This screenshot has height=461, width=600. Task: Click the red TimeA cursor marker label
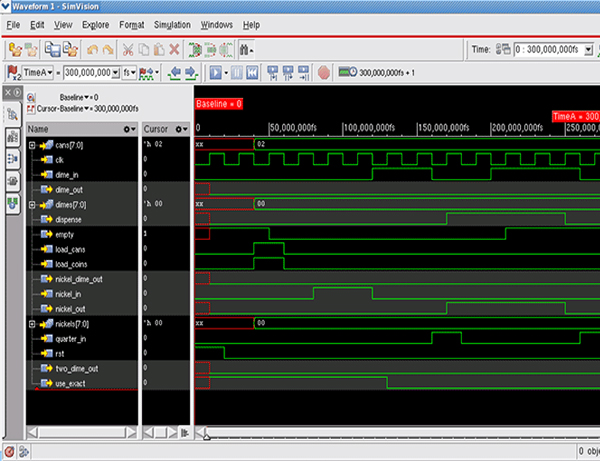tap(576, 116)
